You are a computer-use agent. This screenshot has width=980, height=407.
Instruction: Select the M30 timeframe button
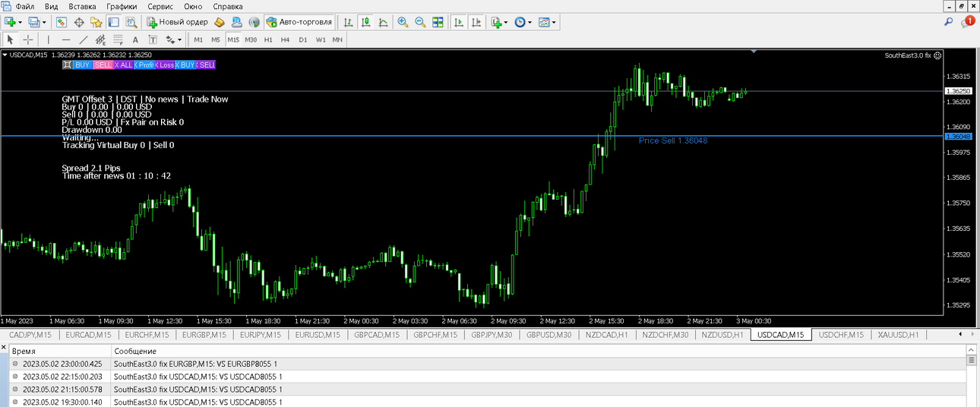click(x=251, y=39)
